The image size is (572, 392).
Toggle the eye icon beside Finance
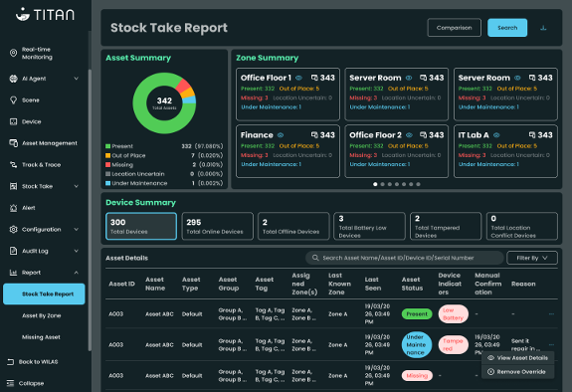pos(281,135)
